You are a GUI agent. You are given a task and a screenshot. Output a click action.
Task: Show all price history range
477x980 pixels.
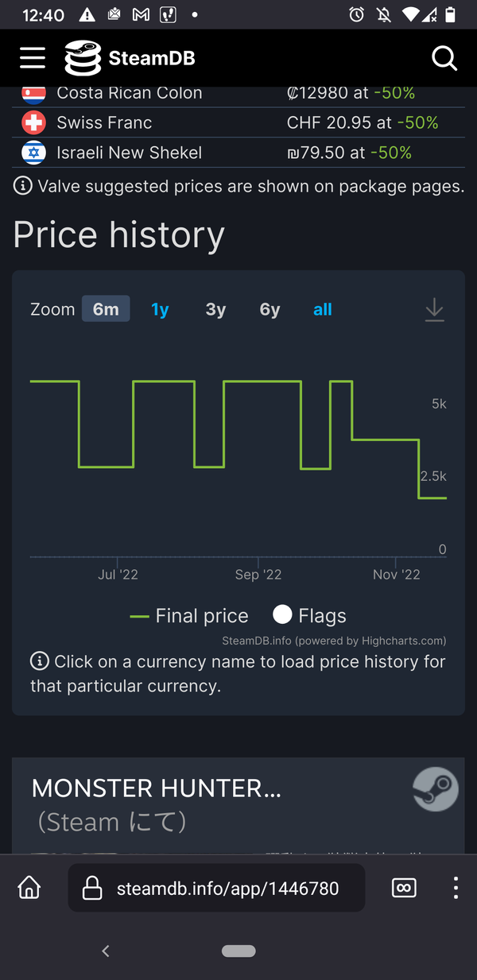pyautogui.click(x=323, y=309)
